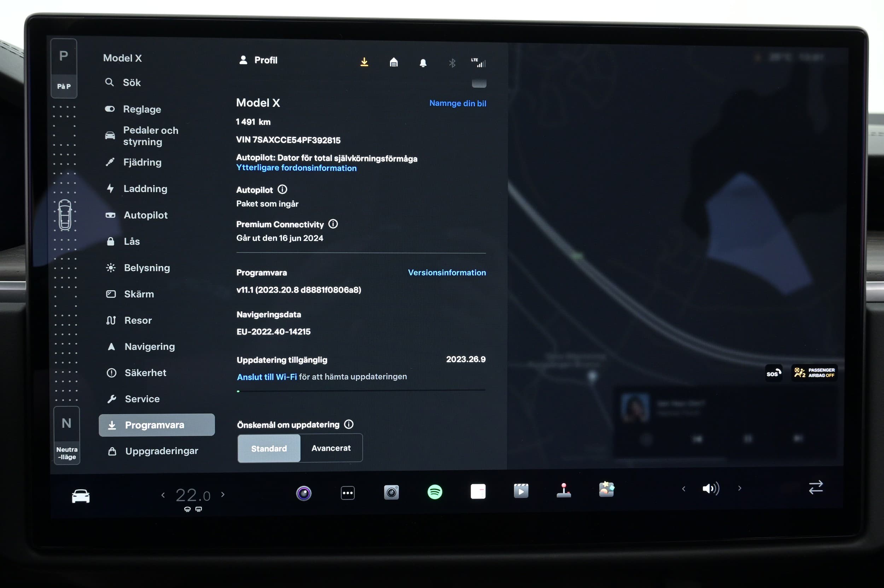This screenshot has height=588, width=884.
Task: Mute using the speaker volume icon
Action: (x=711, y=488)
